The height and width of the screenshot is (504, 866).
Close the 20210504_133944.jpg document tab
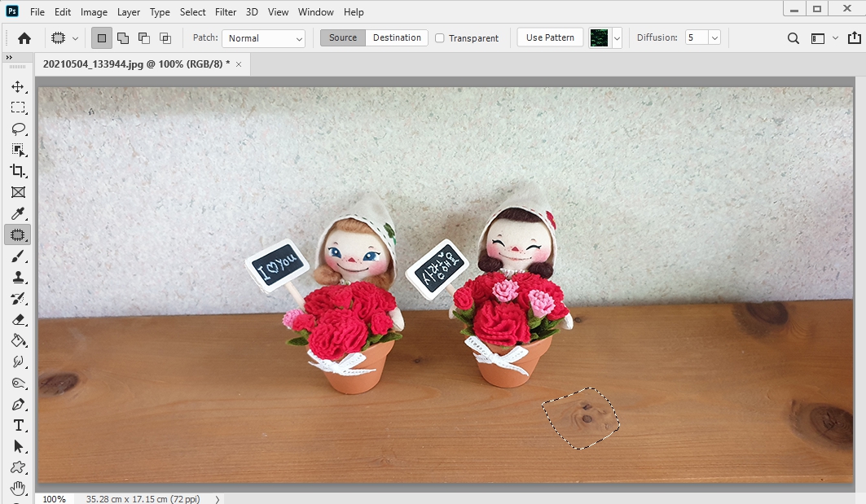[x=239, y=64]
